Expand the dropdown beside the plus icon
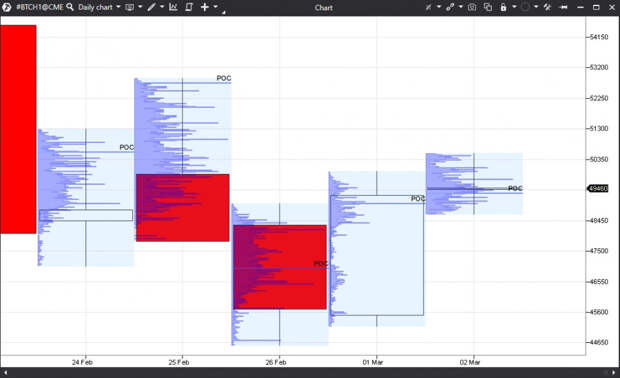The height and width of the screenshot is (378, 620). pos(215,7)
